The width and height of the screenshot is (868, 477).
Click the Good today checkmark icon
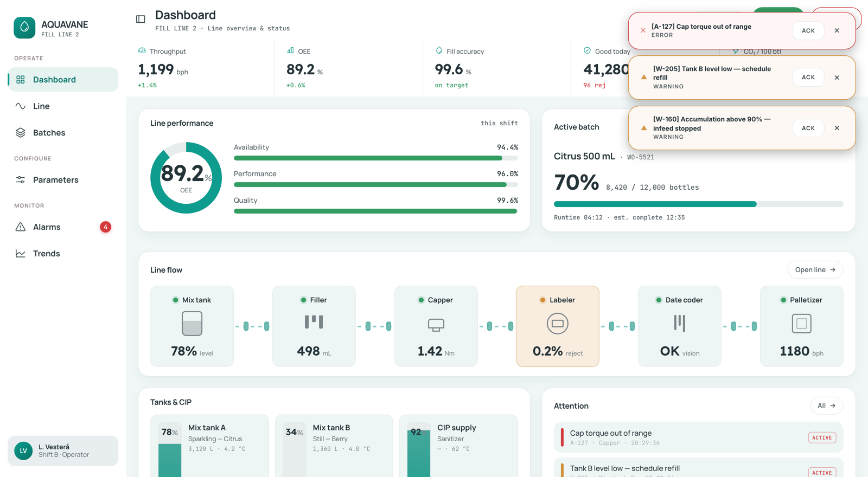click(x=588, y=50)
